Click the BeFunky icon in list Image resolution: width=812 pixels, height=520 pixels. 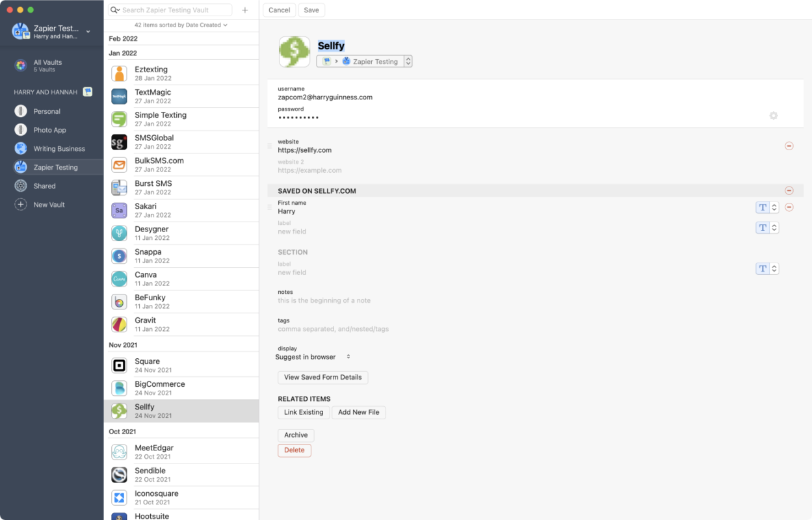point(119,301)
